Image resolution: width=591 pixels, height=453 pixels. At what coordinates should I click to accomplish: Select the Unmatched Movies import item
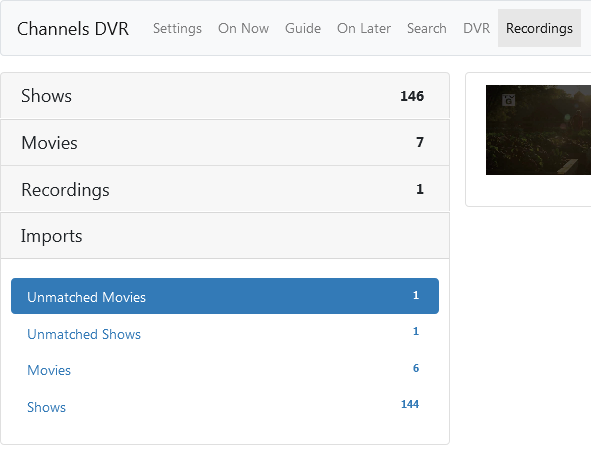(225, 296)
